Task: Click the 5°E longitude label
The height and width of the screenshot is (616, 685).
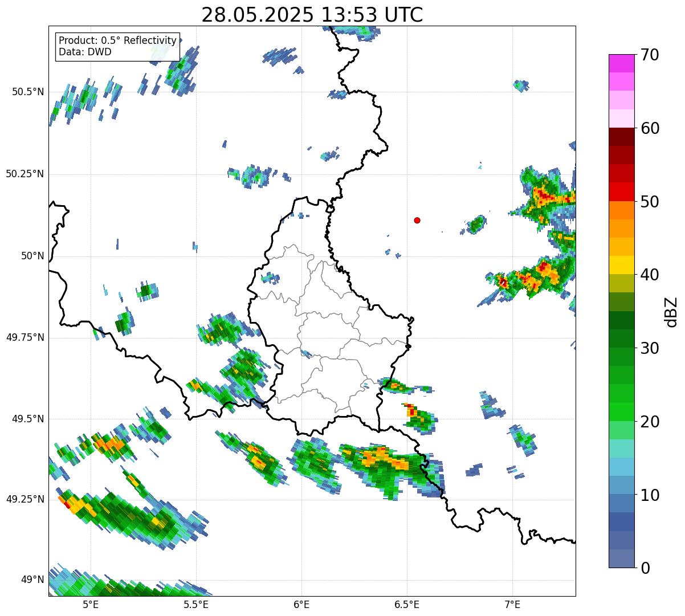Action: coord(91,605)
